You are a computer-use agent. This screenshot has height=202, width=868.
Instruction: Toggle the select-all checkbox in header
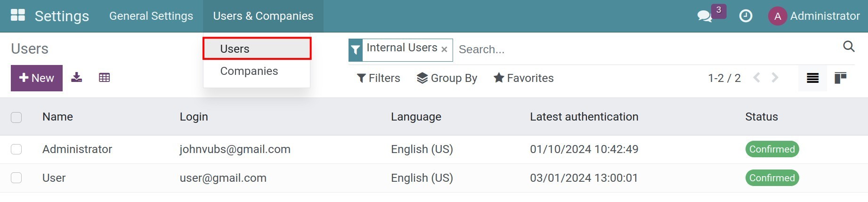[x=16, y=117]
